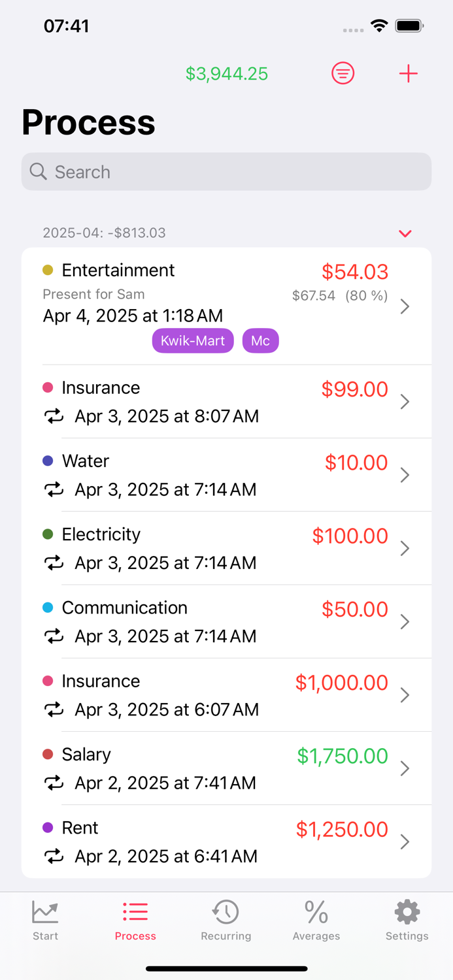Tap the plus icon to add a transaction

click(x=409, y=73)
